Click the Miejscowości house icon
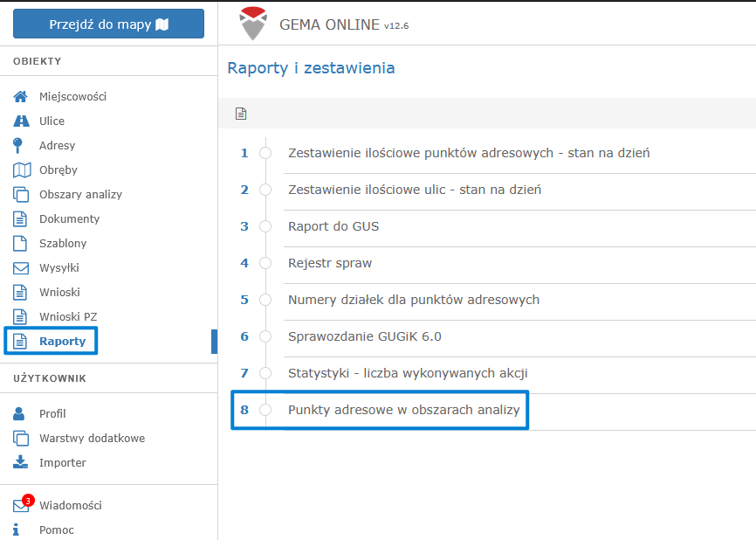Screen dimensions: 756x540 coord(20,96)
